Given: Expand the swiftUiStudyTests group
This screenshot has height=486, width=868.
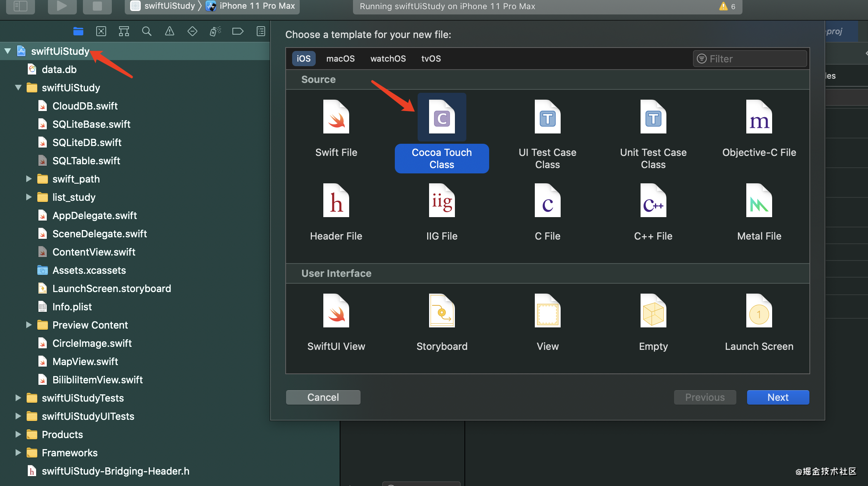Looking at the screenshot, I should 18,398.
